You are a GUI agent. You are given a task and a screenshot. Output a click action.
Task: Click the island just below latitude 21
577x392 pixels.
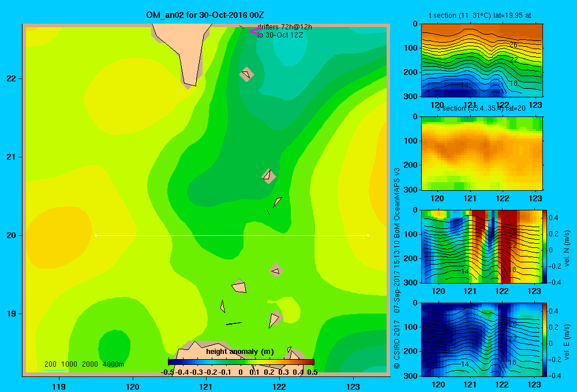click(269, 176)
